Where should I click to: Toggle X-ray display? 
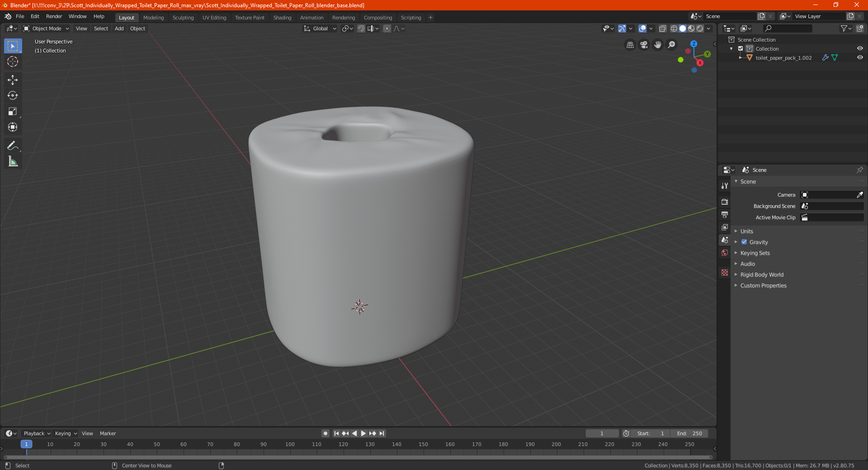[662, 28]
